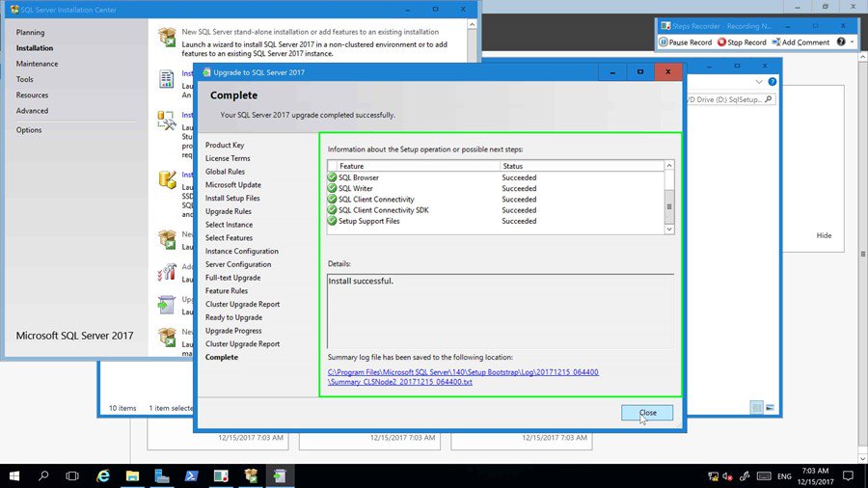
Task: Open Maintenance in the Installation Center sidebar
Action: click(x=37, y=64)
